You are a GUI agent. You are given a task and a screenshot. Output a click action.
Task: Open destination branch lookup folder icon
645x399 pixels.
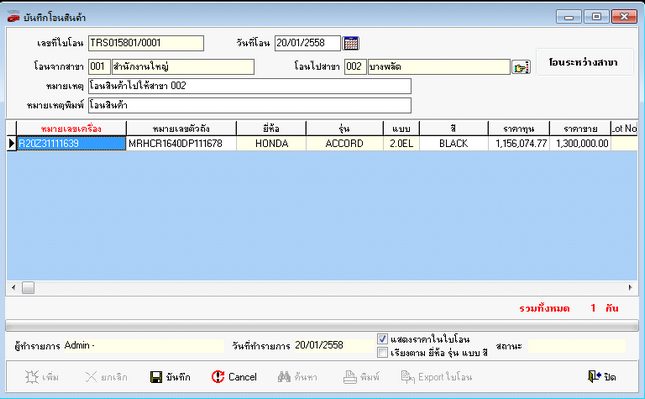coord(521,67)
